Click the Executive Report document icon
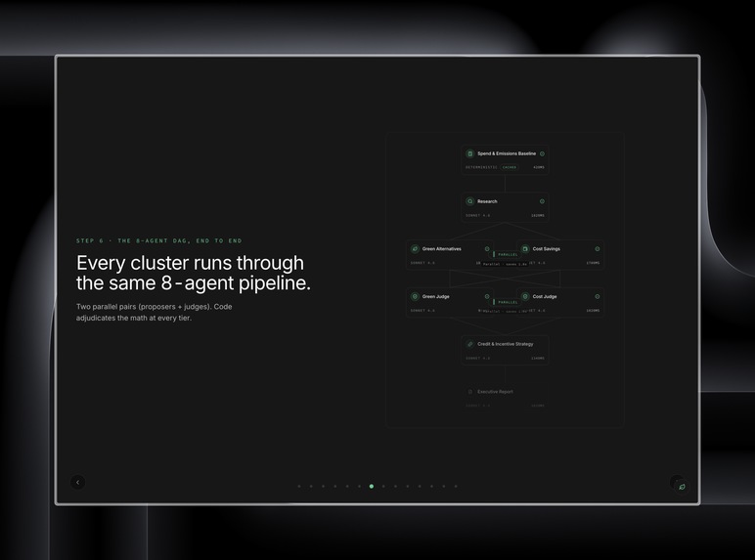The width and height of the screenshot is (755, 560). (470, 392)
